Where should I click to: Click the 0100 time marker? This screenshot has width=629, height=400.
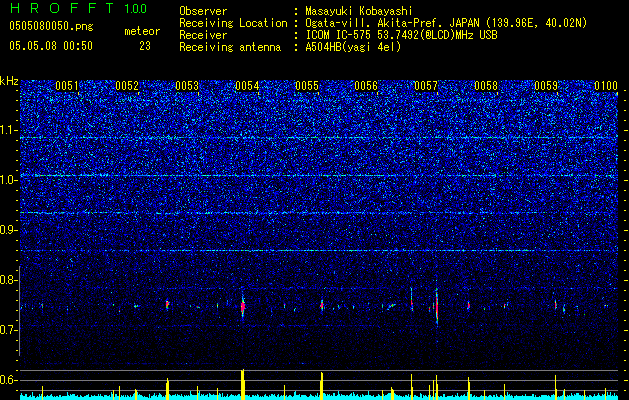606,86
